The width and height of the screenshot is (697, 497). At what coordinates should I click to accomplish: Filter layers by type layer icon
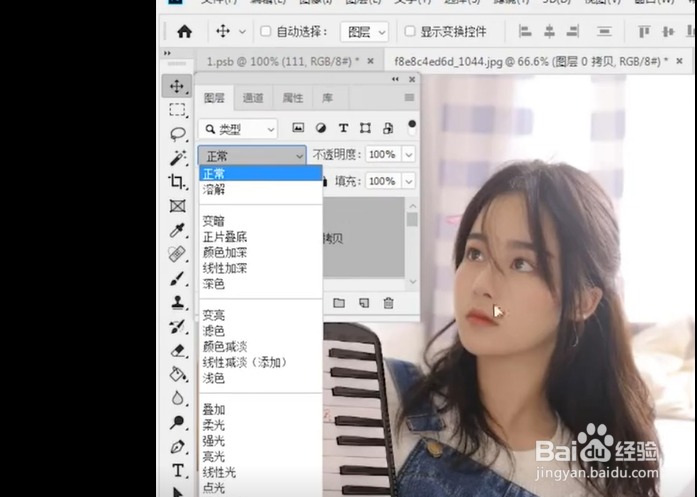(343, 128)
